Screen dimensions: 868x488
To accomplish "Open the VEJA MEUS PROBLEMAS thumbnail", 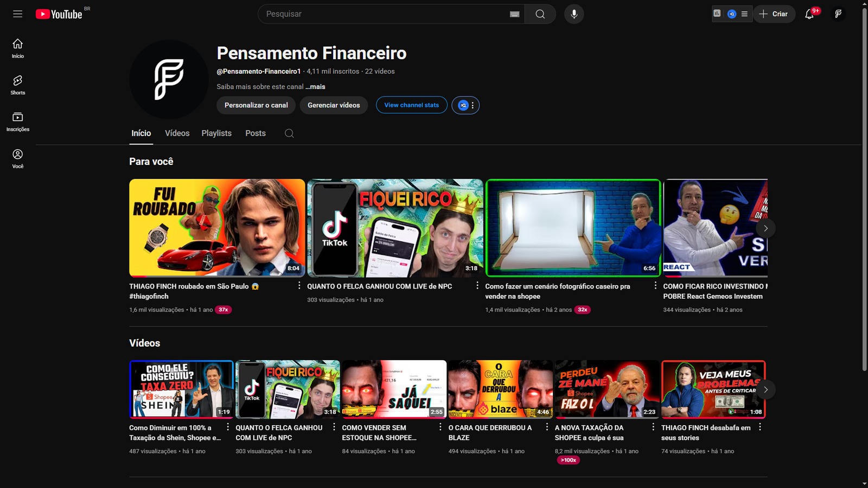I will [x=713, y=389].
